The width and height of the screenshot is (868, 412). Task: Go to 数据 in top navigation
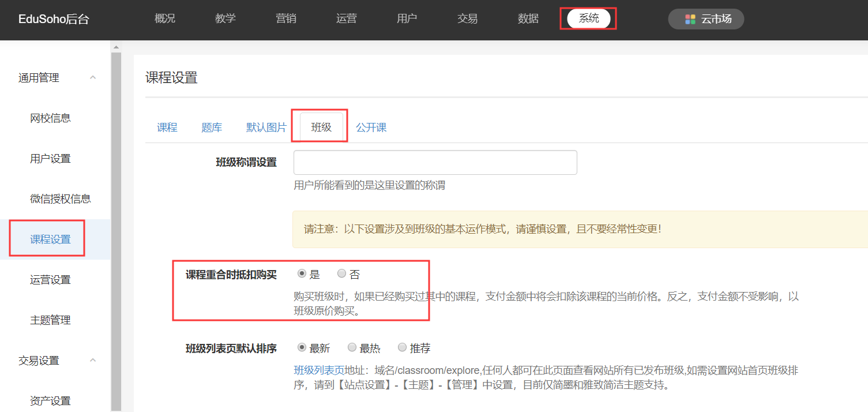(528, 18)
